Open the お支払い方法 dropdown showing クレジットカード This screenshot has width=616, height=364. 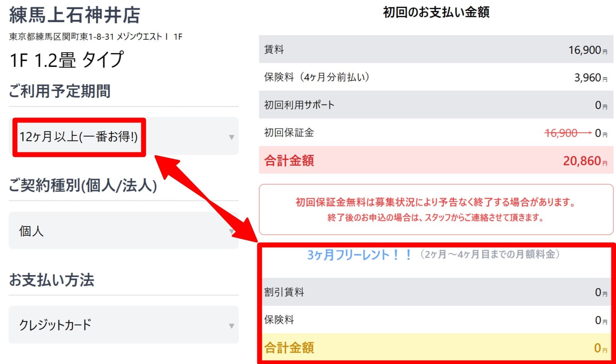point(123,325)
